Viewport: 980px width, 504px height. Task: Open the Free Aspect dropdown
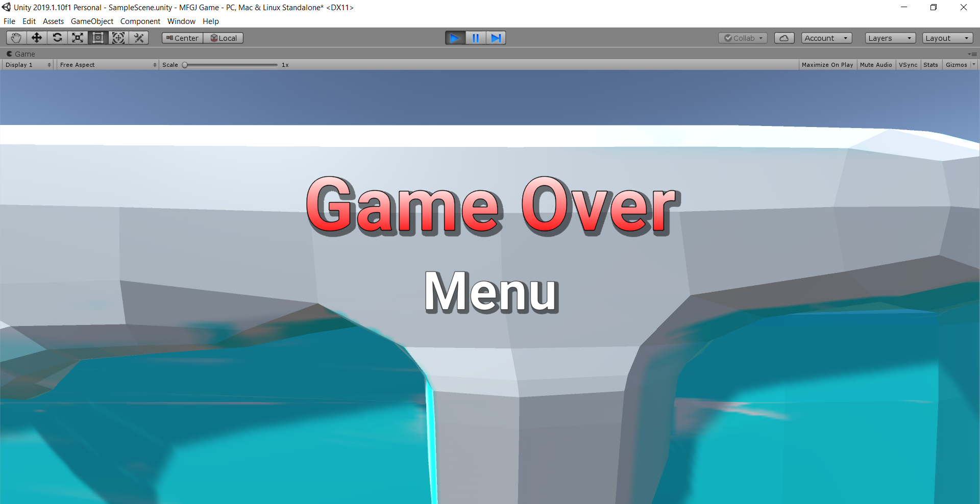108,65
